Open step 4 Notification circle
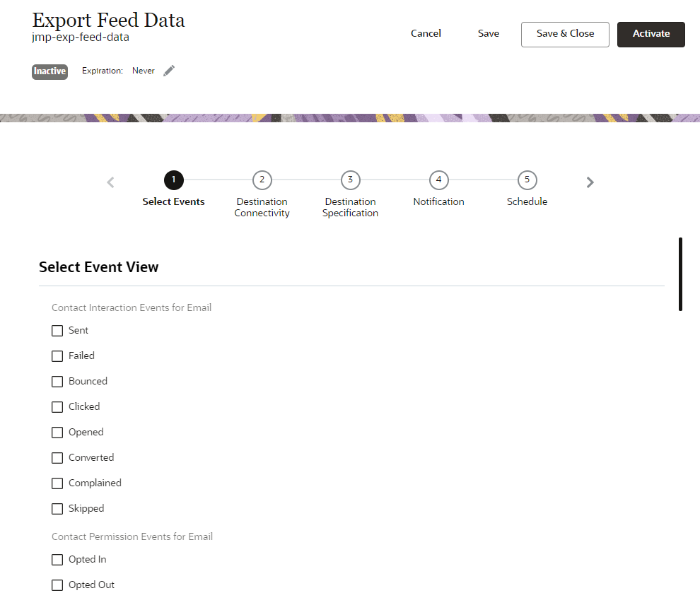 pos(438,180)
